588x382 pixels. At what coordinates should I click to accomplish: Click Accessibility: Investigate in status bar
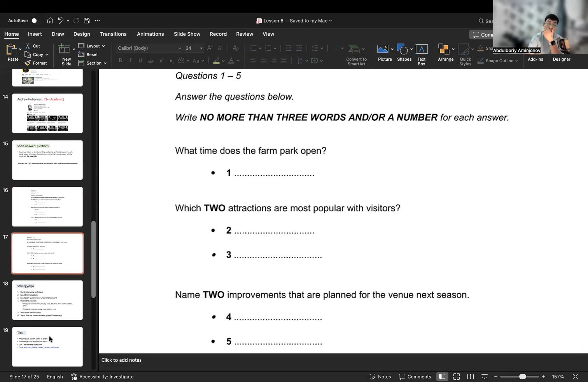coord(102,377)
